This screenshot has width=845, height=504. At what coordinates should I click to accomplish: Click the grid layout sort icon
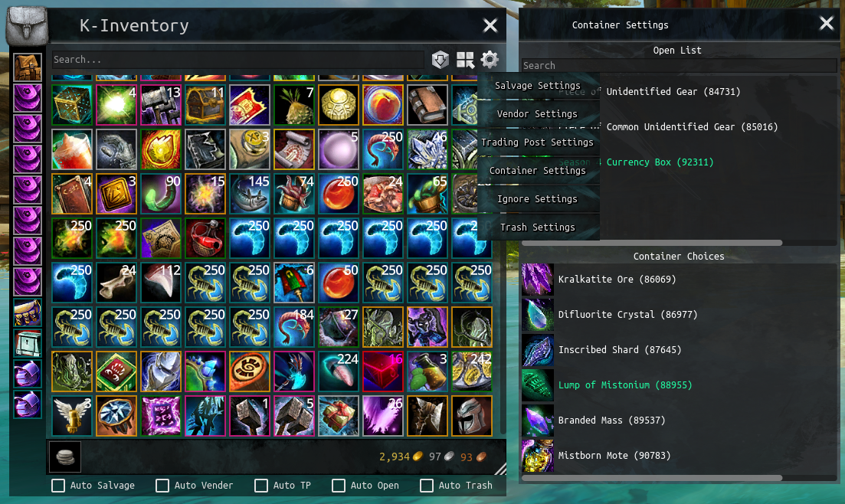[465, 59]
